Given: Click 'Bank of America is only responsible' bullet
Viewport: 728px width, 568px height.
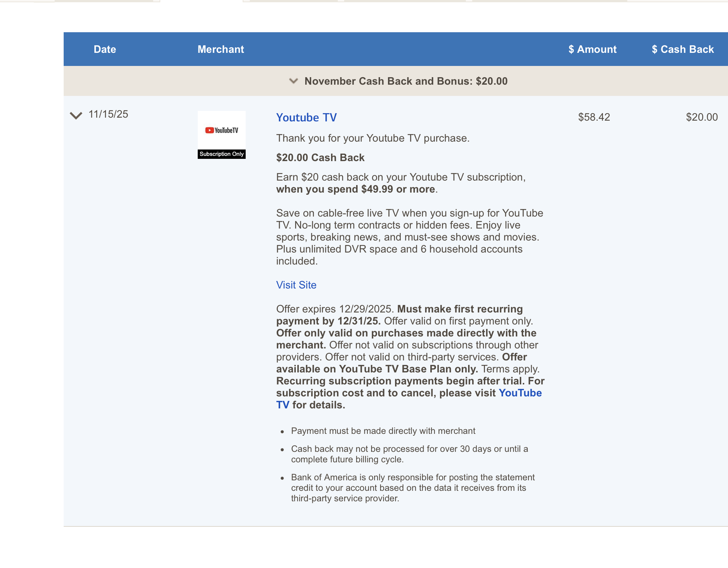Looking at the screenshot, I should click(x=413, y=488).
